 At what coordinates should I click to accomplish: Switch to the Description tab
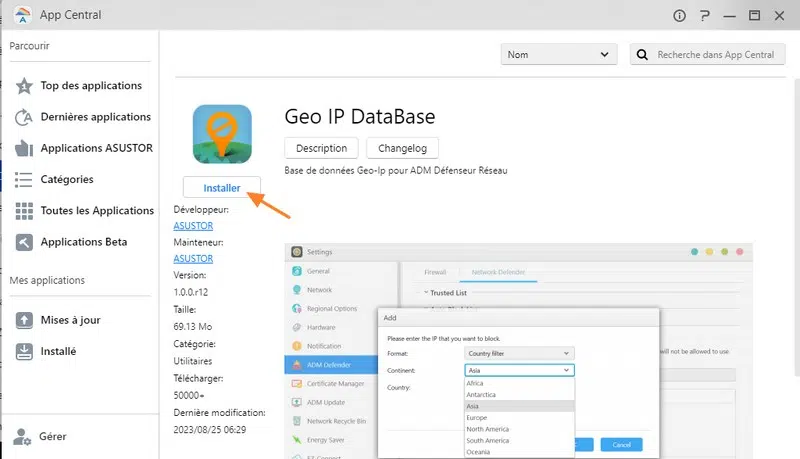click(x=321, y=148)
